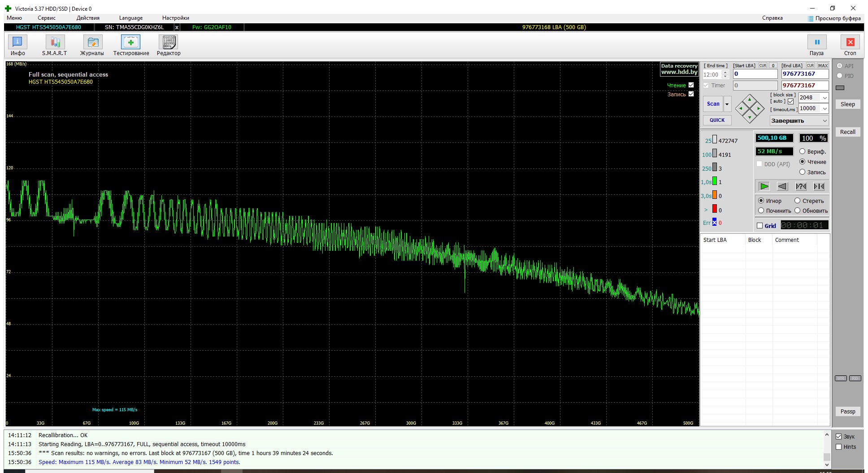The height and width of the screenshot is (473, 868).
Task: Open the Сервис menu
Action: [x=47, y=18]
